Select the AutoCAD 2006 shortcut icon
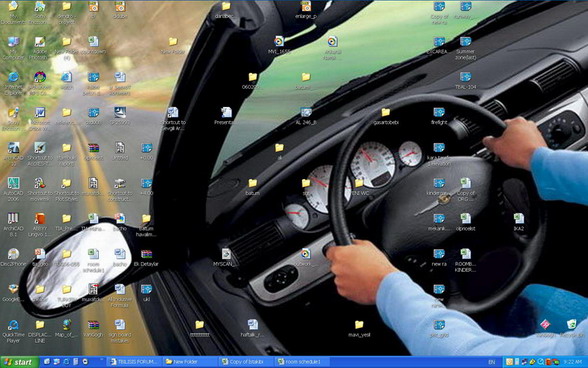The height and width of the screenshot is (368, 588). pyautogui.click(x=14, y=189)
